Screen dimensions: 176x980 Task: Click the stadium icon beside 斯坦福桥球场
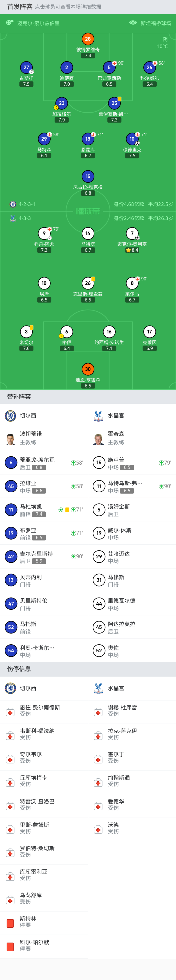(x=133, y=23)
